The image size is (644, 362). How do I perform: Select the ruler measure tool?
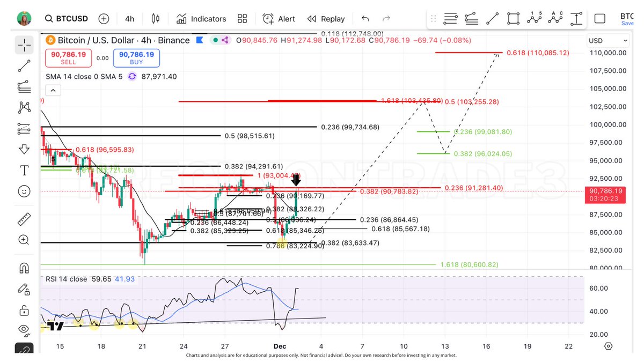point(24,219)
